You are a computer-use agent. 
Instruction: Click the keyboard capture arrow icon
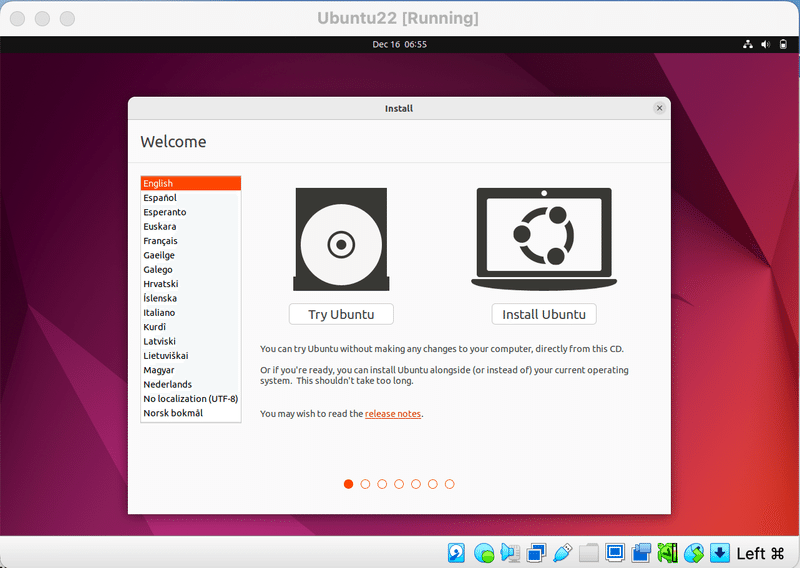pyautogui.click(x=720, y=553)
